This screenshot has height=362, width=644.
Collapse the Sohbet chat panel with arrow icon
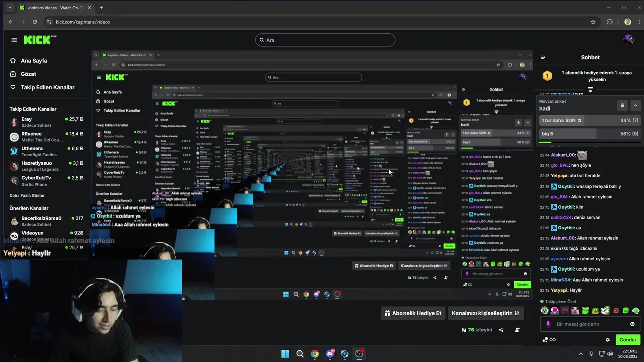[543, 57]
